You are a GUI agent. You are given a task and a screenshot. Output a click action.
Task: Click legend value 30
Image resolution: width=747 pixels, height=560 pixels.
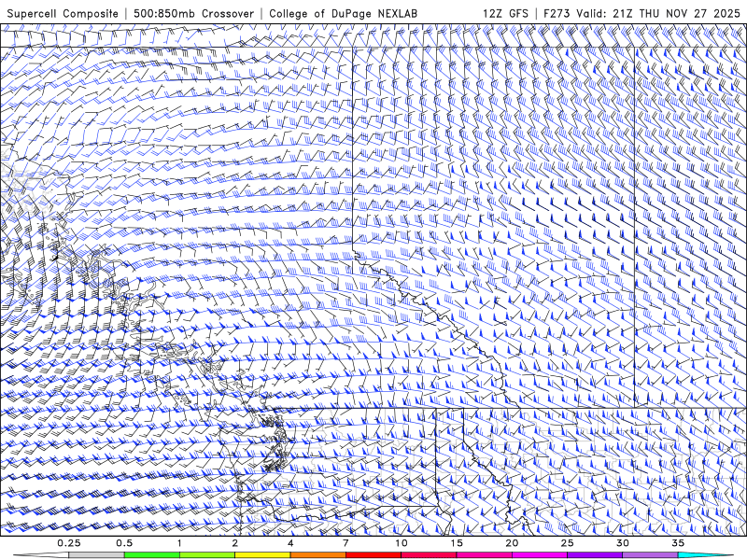(x=622, y=543)
